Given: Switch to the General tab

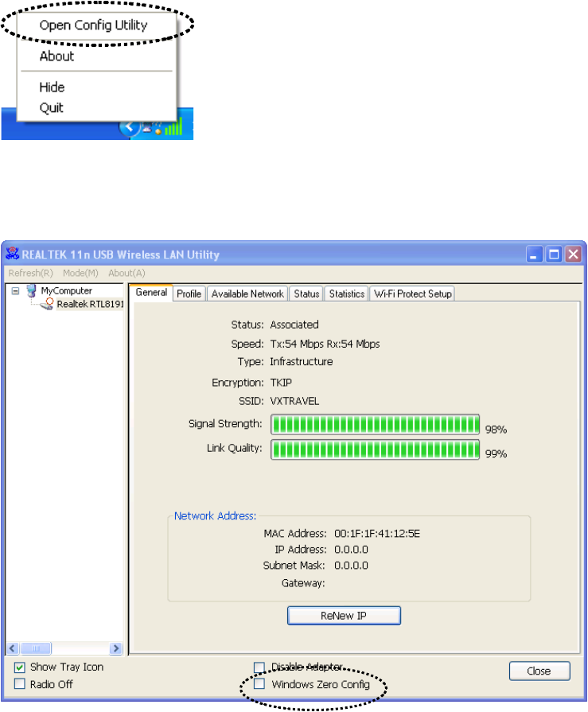Looking at the screenshot, I should [151, 293].
